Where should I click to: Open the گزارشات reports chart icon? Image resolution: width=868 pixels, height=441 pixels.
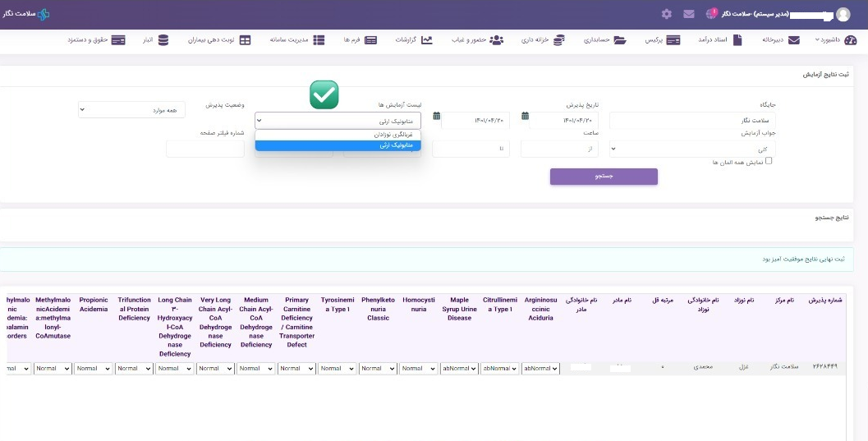click(x=426, y=39)
